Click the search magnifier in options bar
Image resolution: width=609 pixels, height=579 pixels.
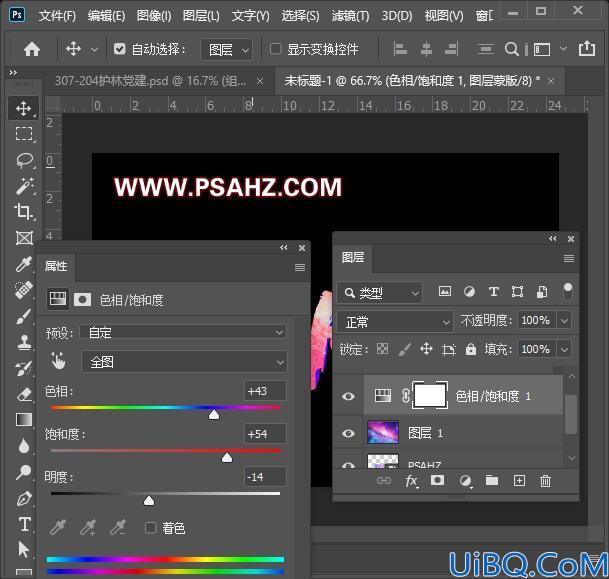point(511,49)
